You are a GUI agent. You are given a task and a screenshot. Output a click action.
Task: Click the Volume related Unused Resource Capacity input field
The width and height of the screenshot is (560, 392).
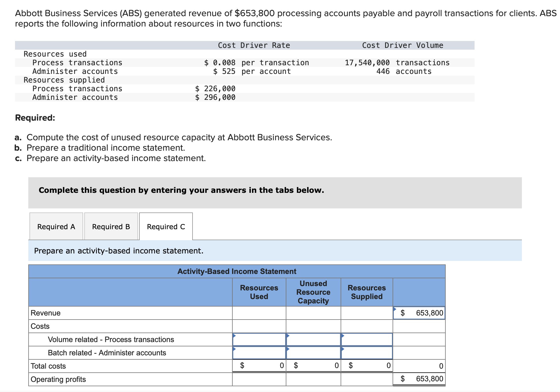(313, 340)
